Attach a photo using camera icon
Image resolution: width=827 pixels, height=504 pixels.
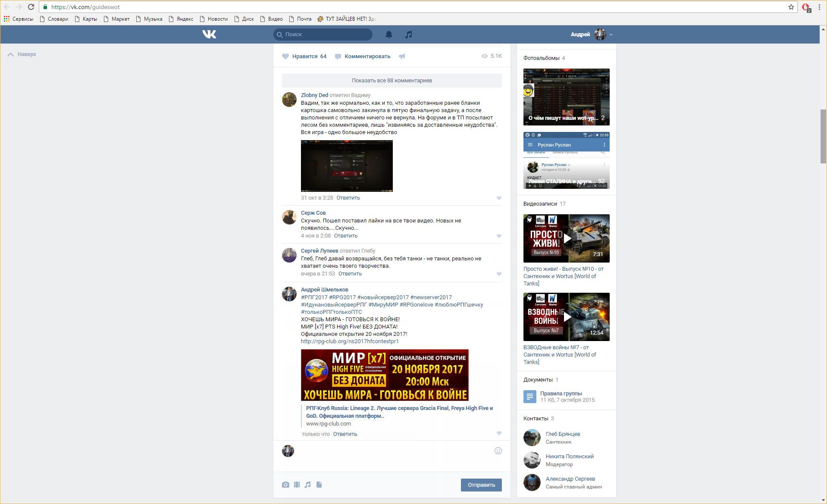tap(285, 485)
